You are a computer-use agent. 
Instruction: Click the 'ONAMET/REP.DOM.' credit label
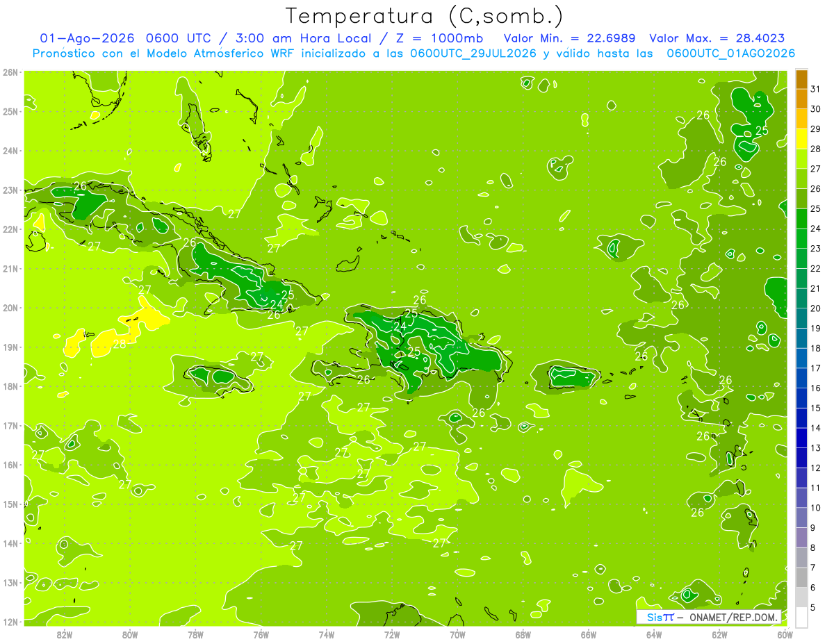pyautogui.click(x=734, y=617)
